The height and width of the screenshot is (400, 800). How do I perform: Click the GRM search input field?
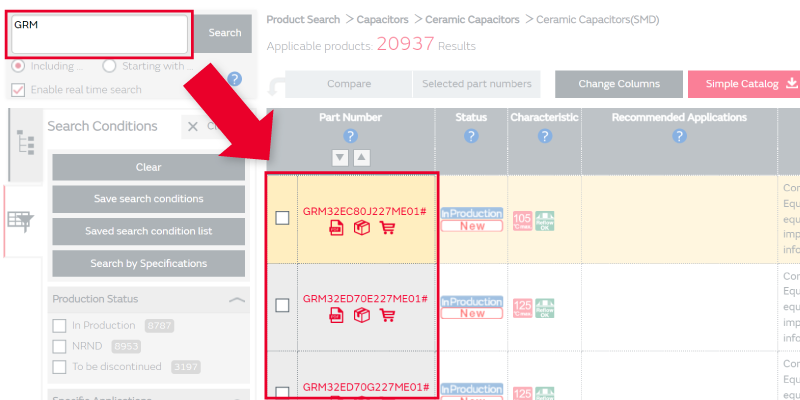click(98, 33)
